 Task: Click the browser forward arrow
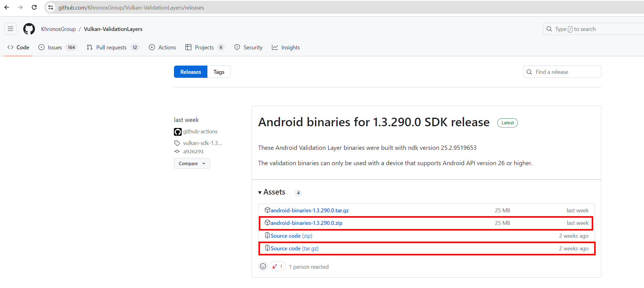coord(20,7)
